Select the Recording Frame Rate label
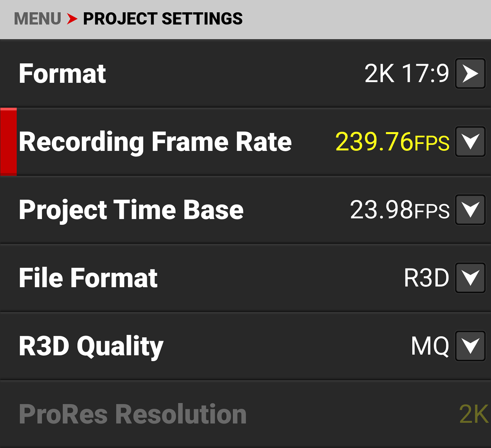 [x=155, y=142]
